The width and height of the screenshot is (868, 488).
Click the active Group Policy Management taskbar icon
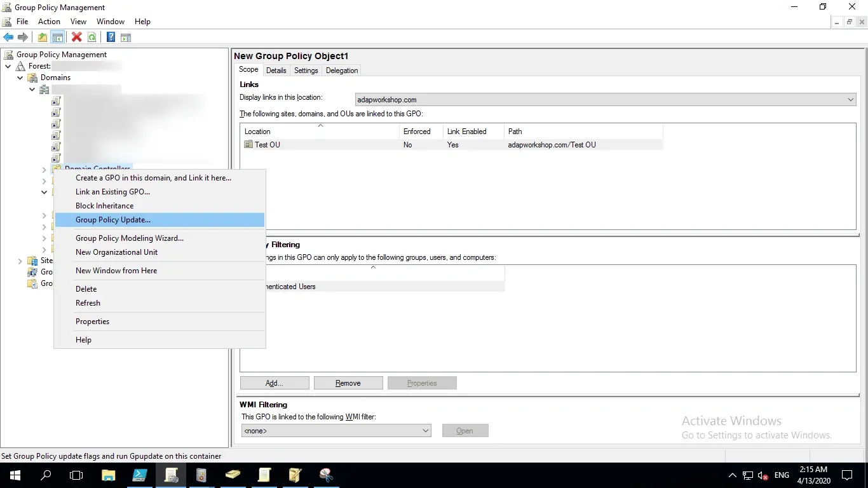click(171, 475)
